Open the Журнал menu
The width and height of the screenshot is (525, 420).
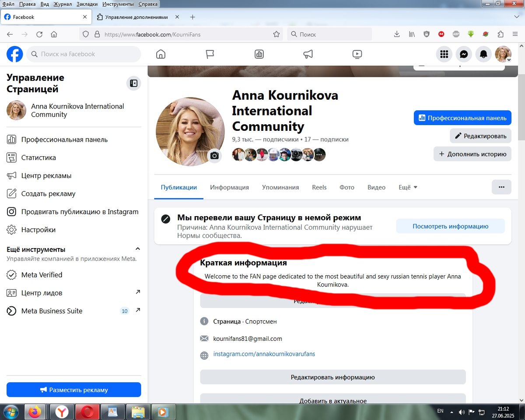coord(63,4)
